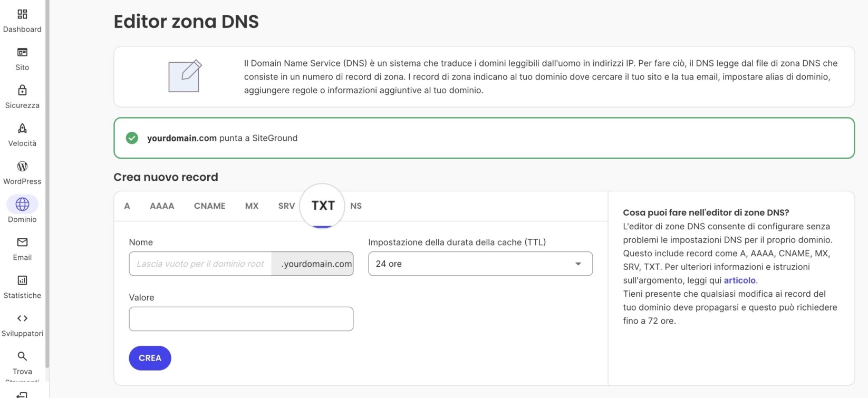This screenshot has width=868, height=398.
Task: Focus the Valore input field
Action: (241, 319)
